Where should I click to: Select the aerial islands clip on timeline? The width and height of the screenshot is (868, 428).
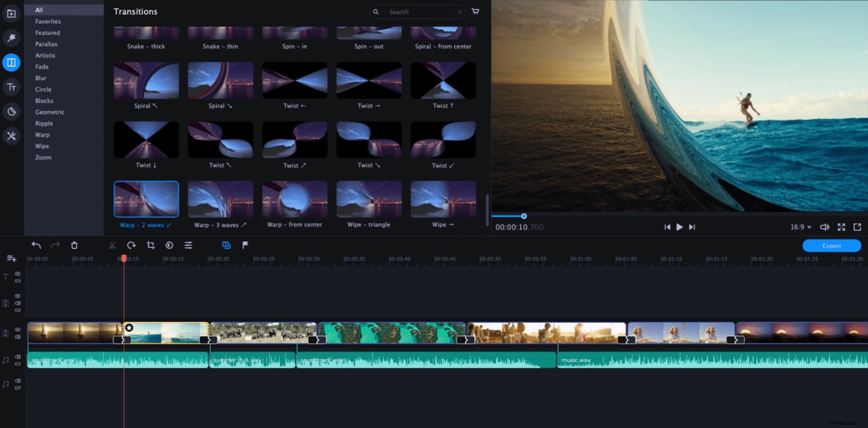392,333
